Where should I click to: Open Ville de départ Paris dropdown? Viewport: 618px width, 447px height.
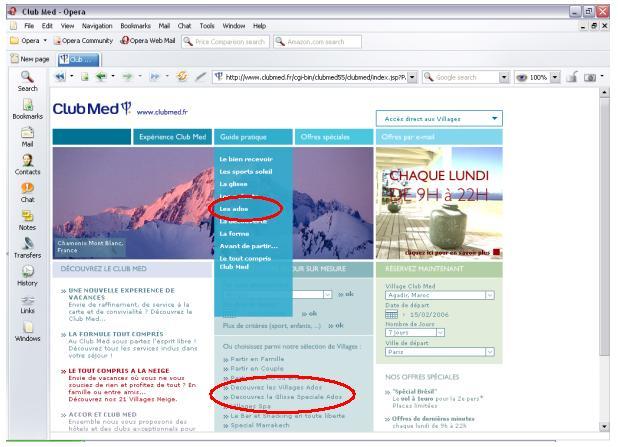click(x=440, y=352)
